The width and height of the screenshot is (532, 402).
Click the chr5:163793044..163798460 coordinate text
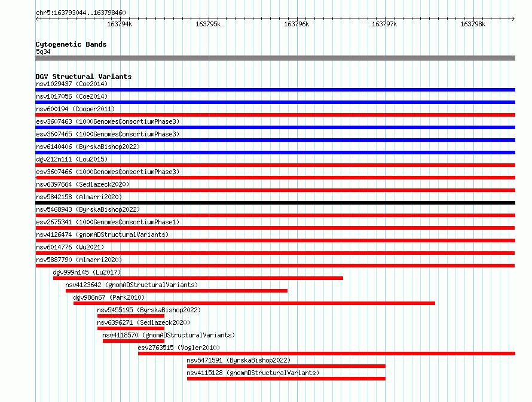[81, 13]
